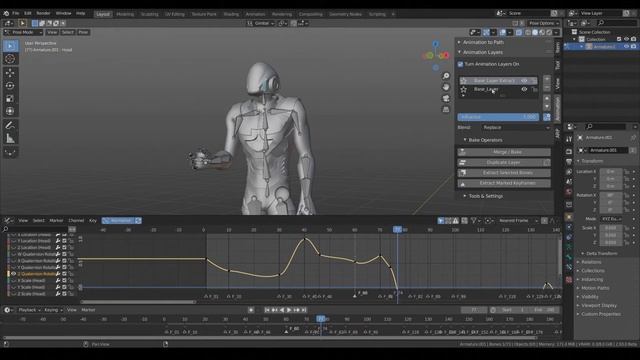Open Keying dropdown in timeline
Image resolution: width=640 pixels, height=360 pixels.
[x=53, y=310]
